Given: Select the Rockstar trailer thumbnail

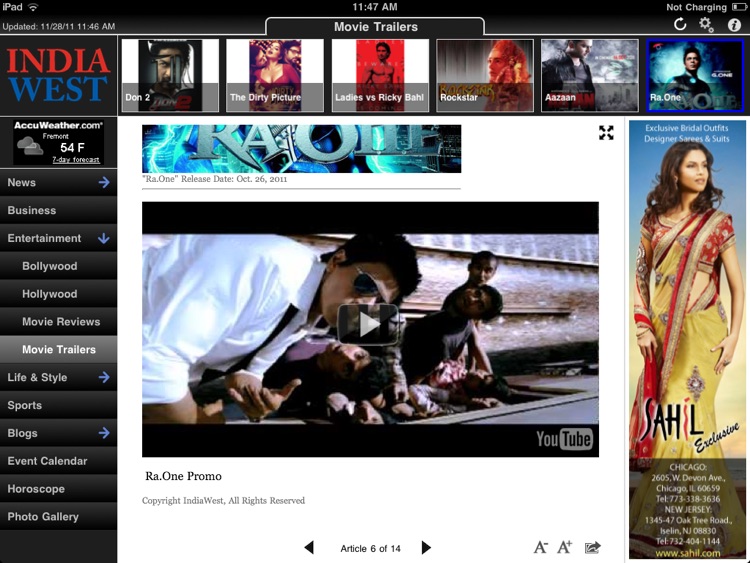Looking at the screenshot, I should click(485, 76).
